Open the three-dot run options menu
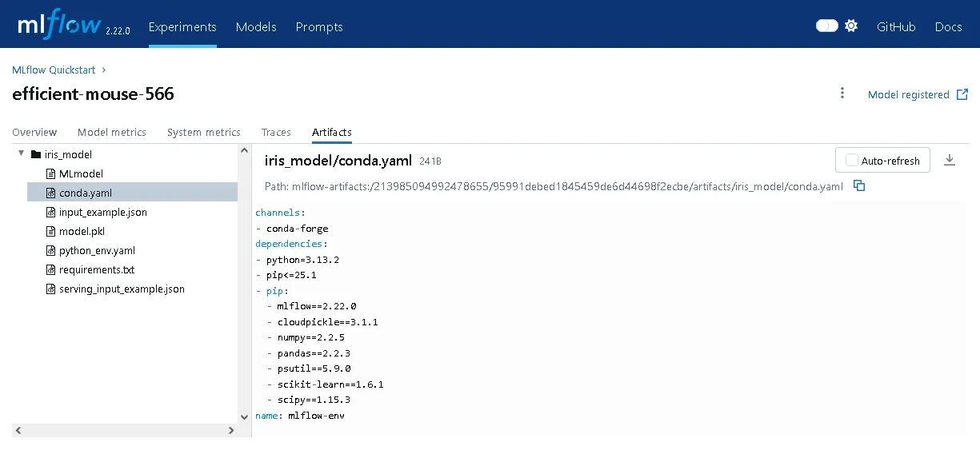 coord(842,94)
